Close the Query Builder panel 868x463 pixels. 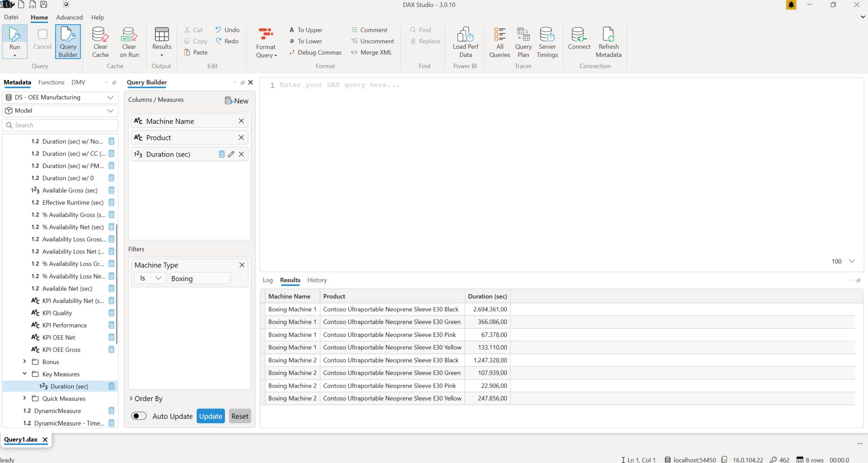coord(251,82)
